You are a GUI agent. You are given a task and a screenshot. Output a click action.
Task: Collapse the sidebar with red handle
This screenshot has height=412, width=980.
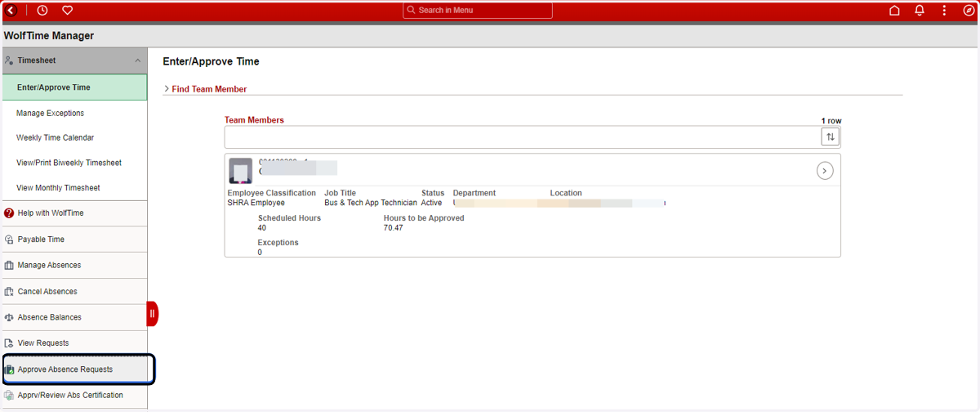click(152, 313)
